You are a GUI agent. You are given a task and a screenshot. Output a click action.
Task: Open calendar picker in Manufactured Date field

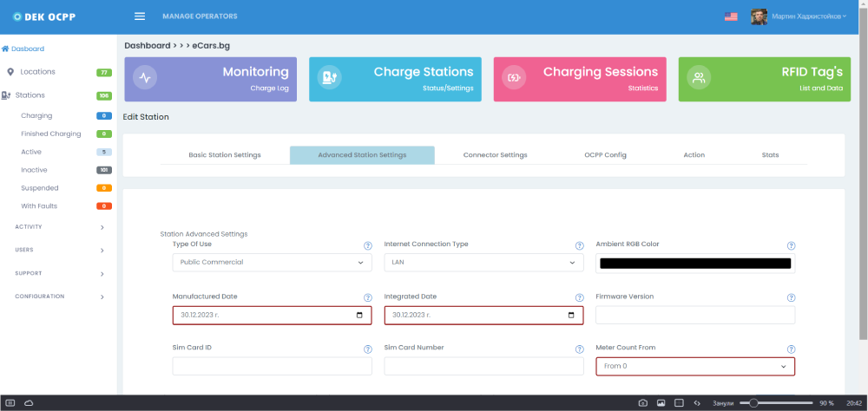(x=359, y=316)
